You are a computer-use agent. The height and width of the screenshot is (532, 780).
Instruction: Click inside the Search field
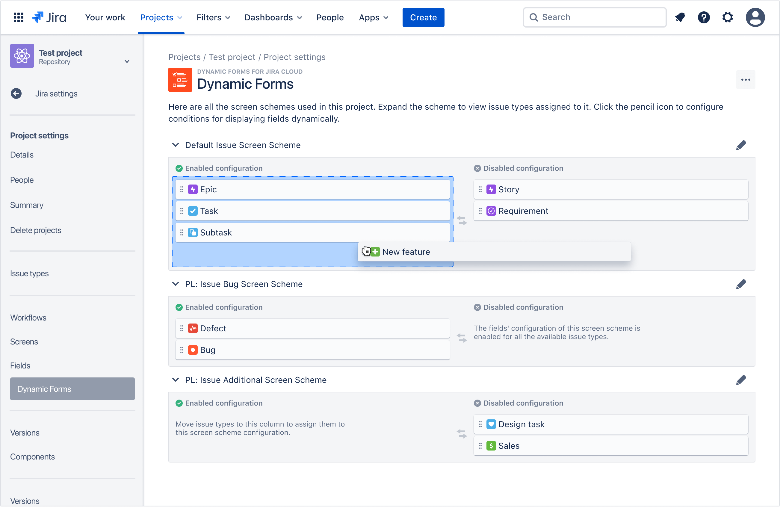(x=594, y=17)
